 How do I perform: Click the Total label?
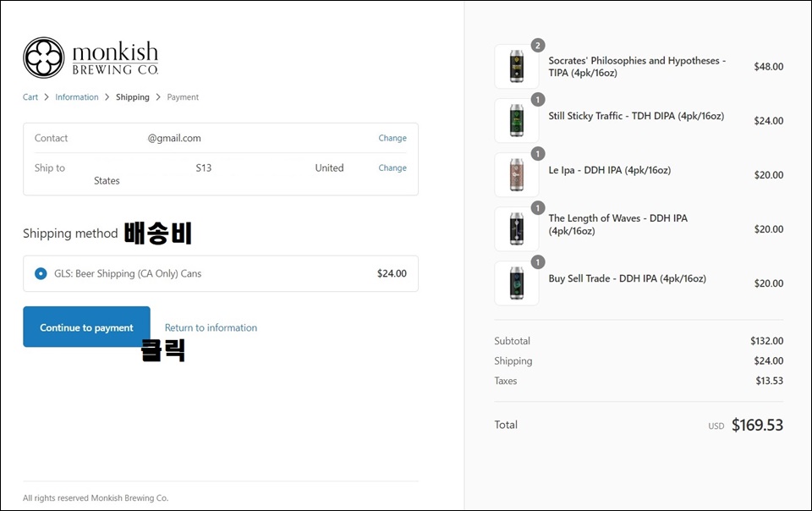point(506,425)
